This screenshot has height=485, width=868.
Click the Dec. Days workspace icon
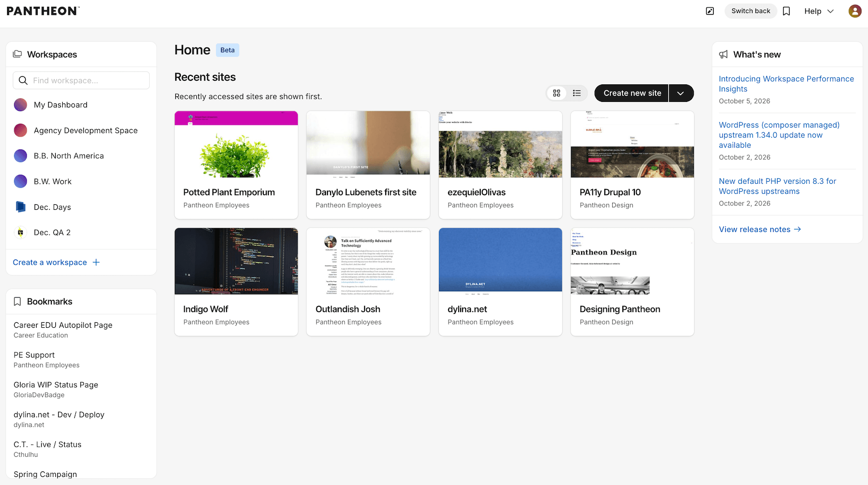pyautogui.click(x=21, y=207)
